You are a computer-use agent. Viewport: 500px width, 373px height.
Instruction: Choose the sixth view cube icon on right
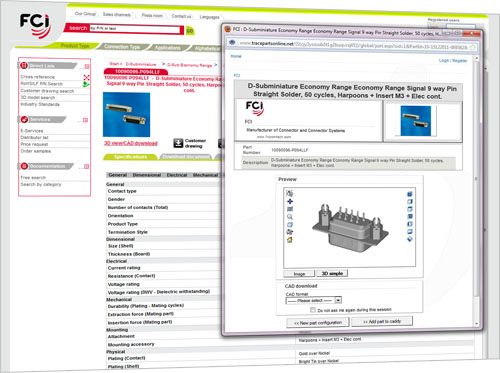(410, 231)
